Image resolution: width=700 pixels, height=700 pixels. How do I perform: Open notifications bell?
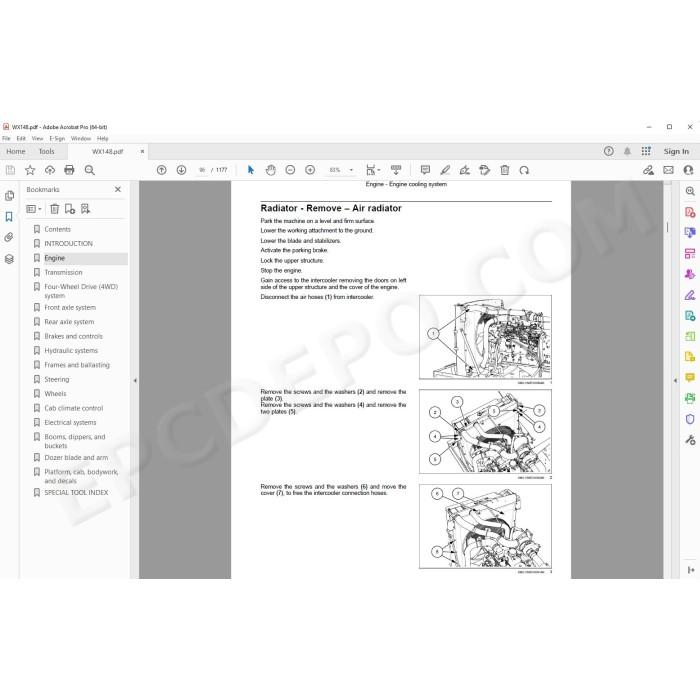[x=627, y=151]
